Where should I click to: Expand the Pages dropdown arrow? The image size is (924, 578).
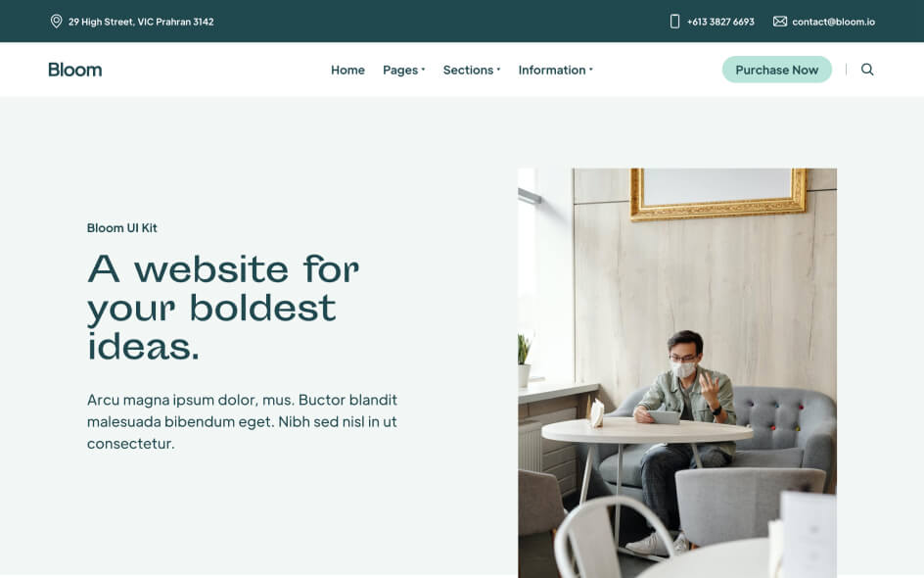tap(423, 70)
